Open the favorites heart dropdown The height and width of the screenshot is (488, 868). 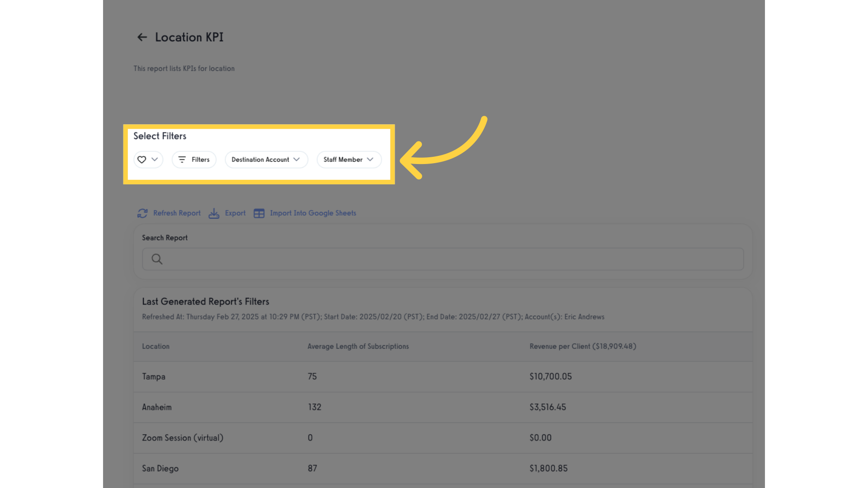click(148, 160)
